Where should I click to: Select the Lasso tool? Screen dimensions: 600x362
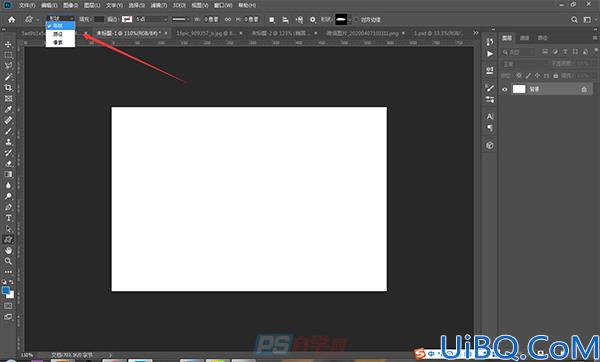[8, 66]
